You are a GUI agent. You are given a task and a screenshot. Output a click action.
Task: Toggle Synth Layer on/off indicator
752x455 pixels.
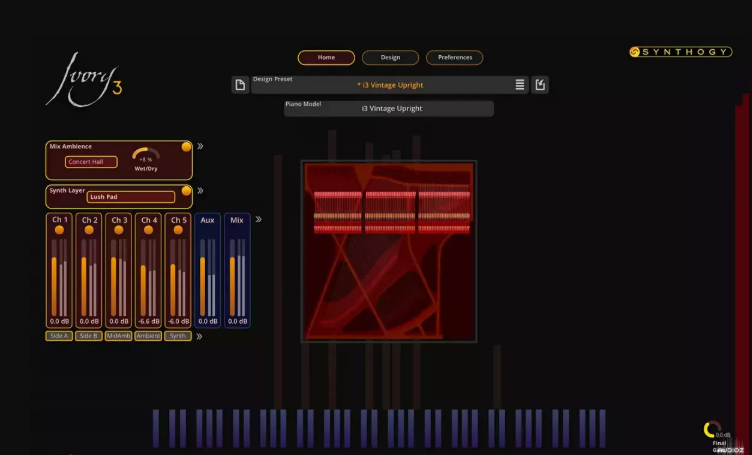tap(186, 191)
